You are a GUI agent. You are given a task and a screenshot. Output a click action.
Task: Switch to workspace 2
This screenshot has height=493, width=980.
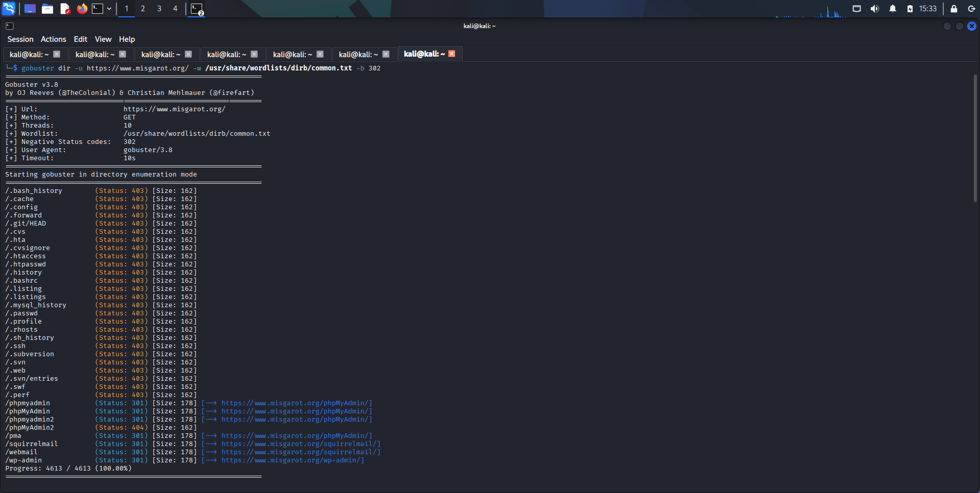pos(143,9)
